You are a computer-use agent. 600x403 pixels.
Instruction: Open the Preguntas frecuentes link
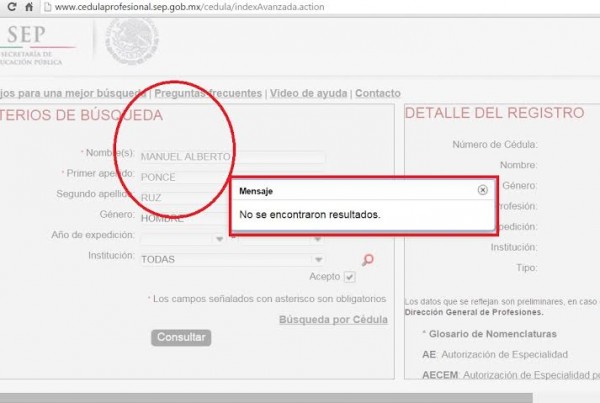[x=208, y=93]
